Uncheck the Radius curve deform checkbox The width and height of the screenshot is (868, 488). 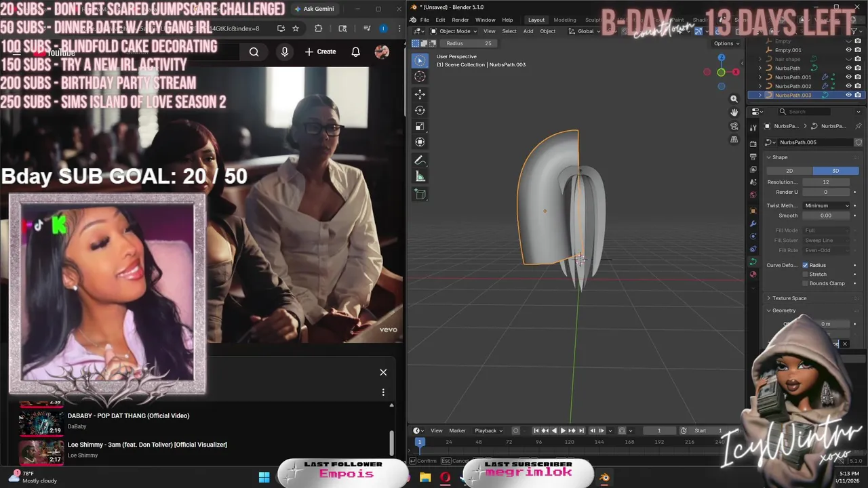[806, 265]
